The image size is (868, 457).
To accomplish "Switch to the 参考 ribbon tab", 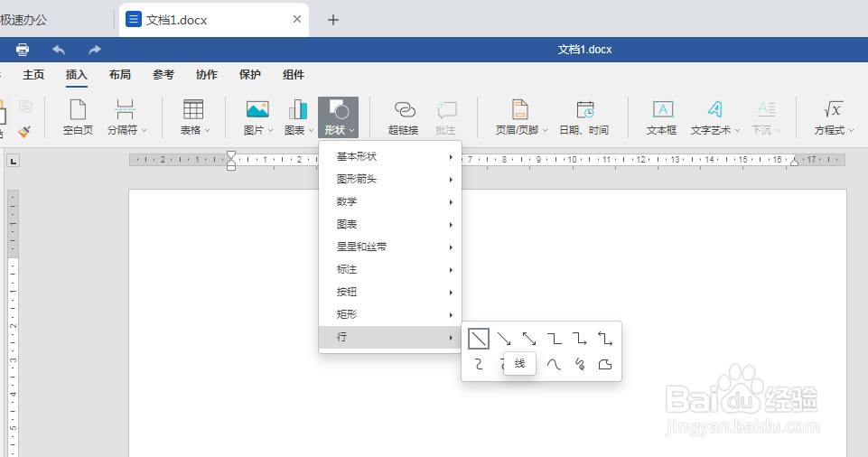I will point(163,75).
